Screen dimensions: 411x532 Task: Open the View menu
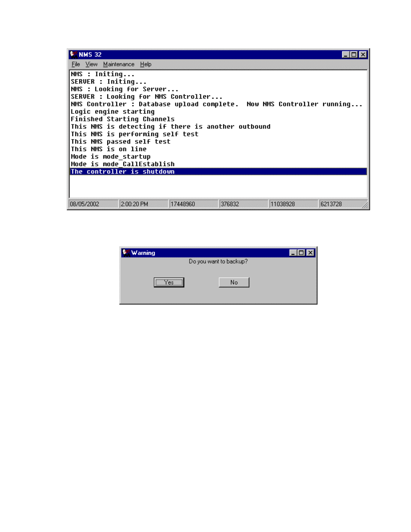(91, 64)
